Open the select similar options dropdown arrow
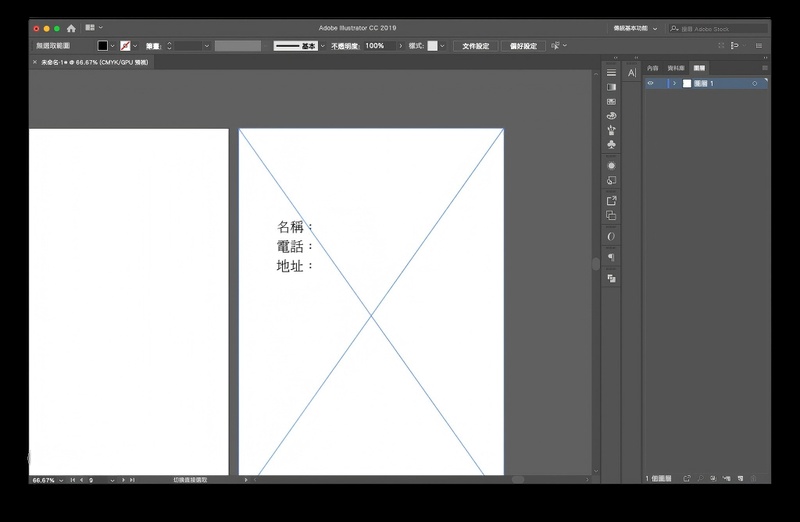The height and width of the screenshot is (522, 800). point(565,45)
